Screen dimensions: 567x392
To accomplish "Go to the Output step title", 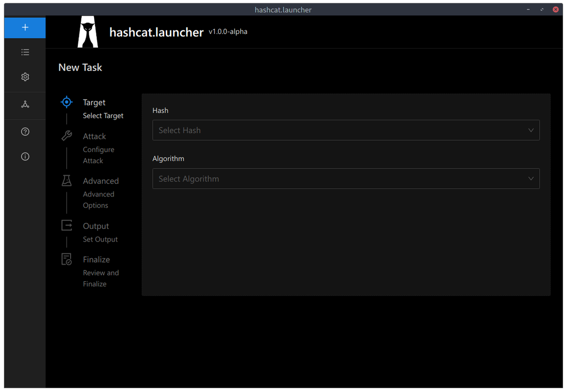I will [96, 226].
